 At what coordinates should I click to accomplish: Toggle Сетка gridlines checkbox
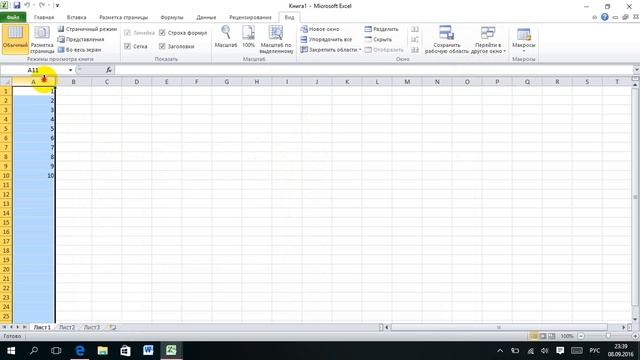click(127, 46)
